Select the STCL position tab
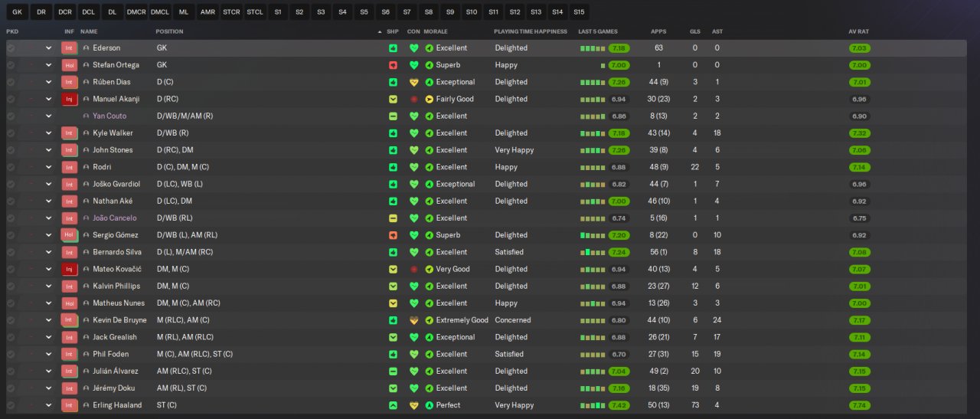Screen dimensions: 980x419 click(x=255, y=12)
